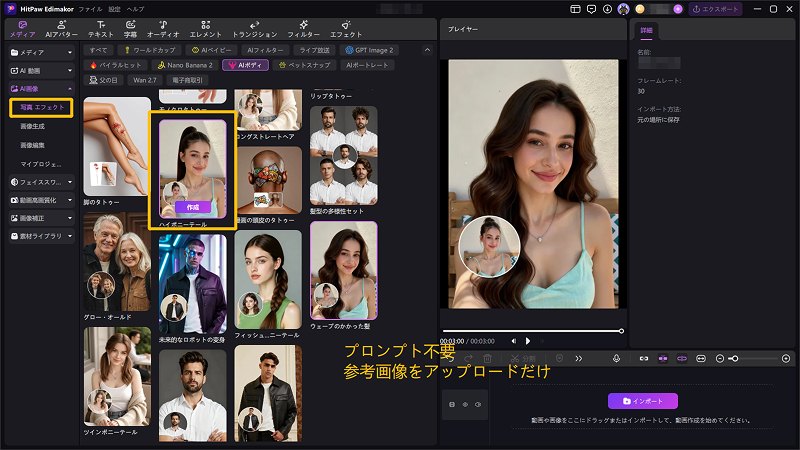The height and width of the screenshot is (450, 800).
Task: Open the フィルター filters panel
Action: [303, 29]
